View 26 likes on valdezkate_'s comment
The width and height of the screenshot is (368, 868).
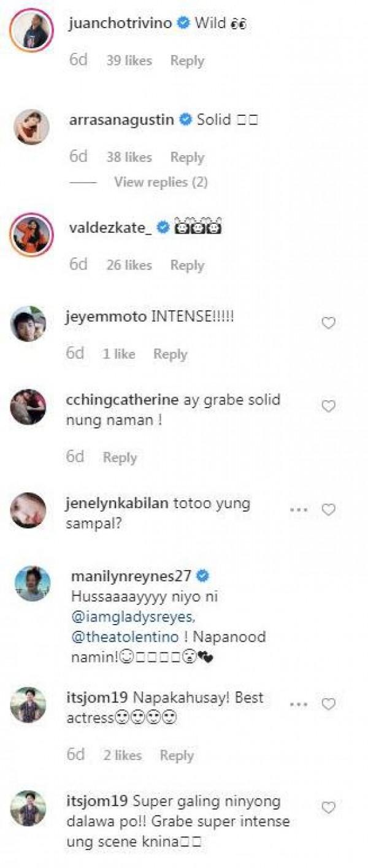(x=128, y=265)
